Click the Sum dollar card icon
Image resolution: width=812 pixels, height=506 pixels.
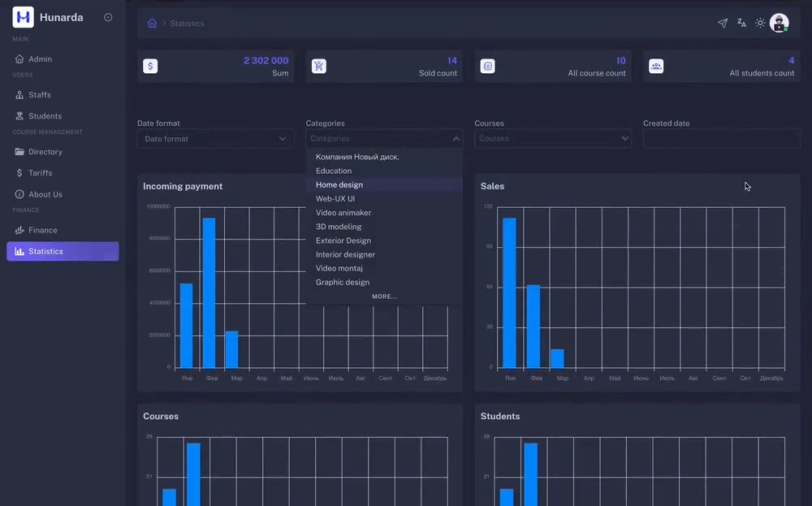150,66
